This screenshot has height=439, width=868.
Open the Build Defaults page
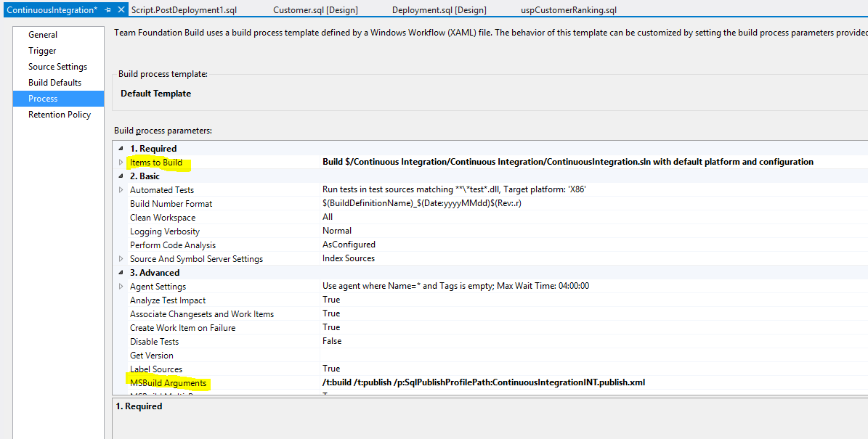click(54, 83)
